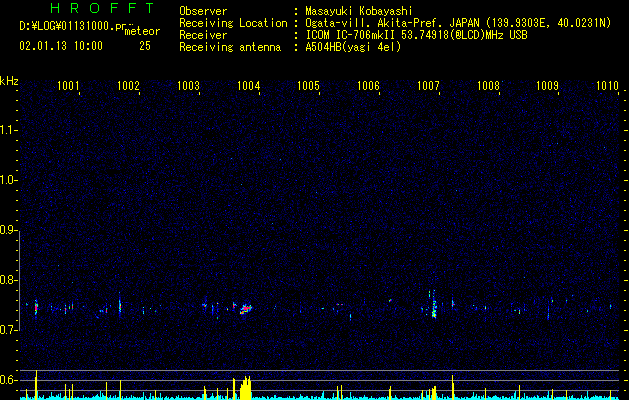
Task: Click the 1007 time axis marker
Action: tap(428, 85)
